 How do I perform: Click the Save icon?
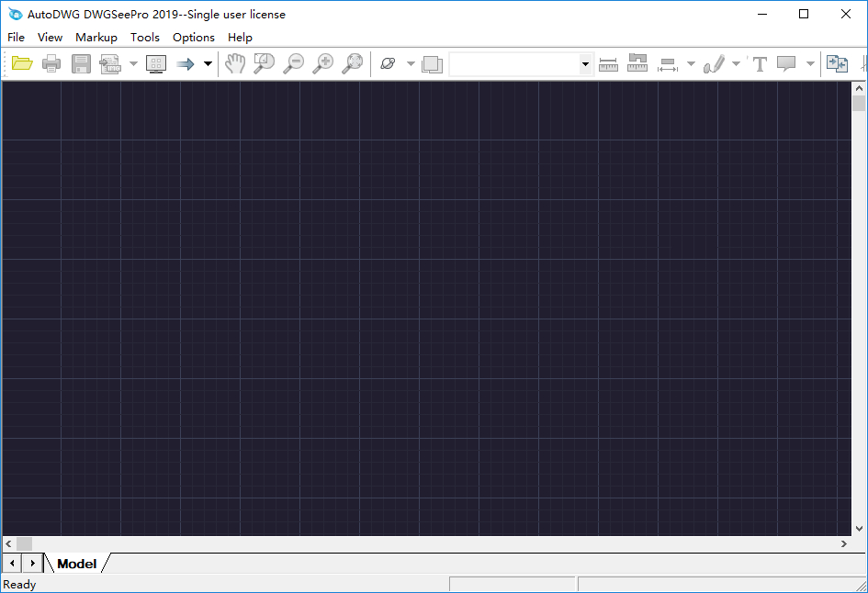tap(81, 63)
